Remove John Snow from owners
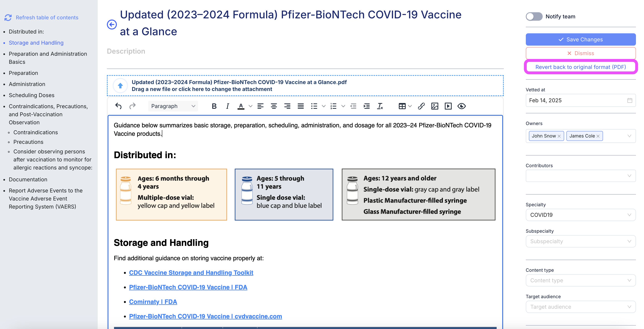 [x=559, y=136]
